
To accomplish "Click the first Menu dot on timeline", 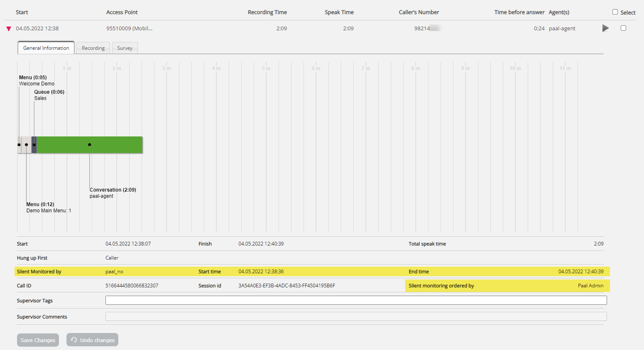I will pyautogui.click(x=19, y=145).
